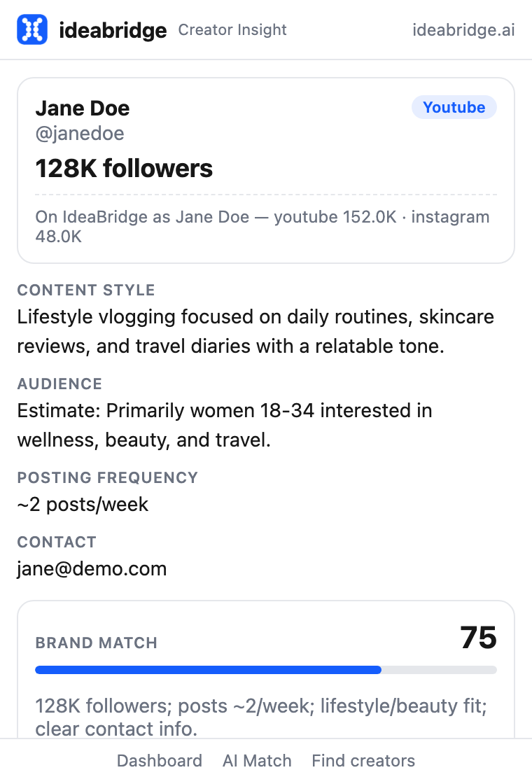Click the Youtube platform badge

tap(454, 108)
